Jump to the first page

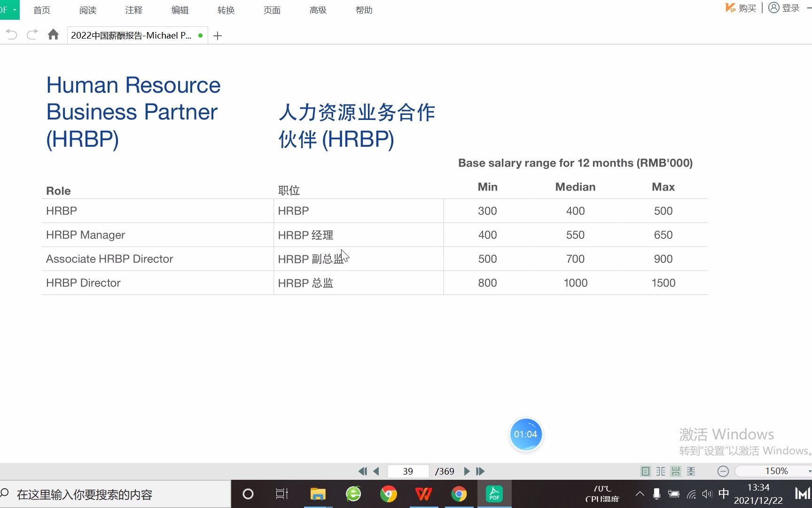(362, 471)
